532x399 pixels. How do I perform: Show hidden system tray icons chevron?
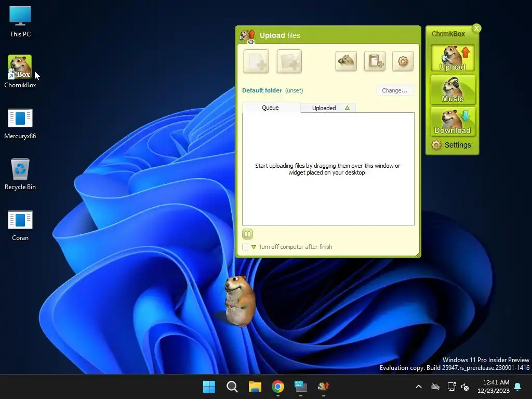pyautogui.click(x=419, y=387)
